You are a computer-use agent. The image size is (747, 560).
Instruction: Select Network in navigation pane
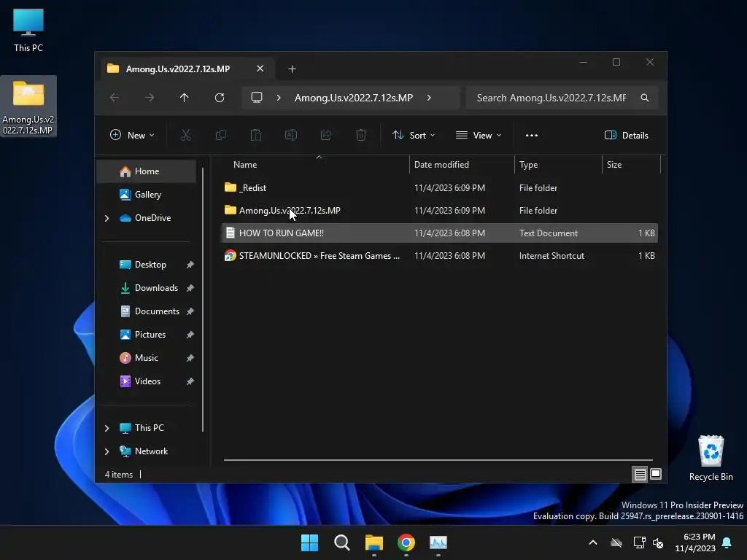[151, 451]
